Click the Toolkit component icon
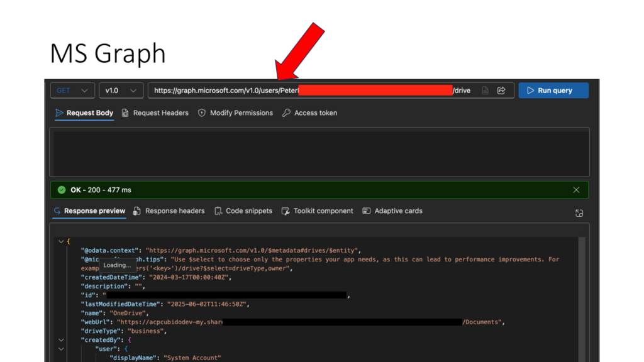Image resolution: width=644 pixels, height=362 pixels. click(x=286, y=211)
